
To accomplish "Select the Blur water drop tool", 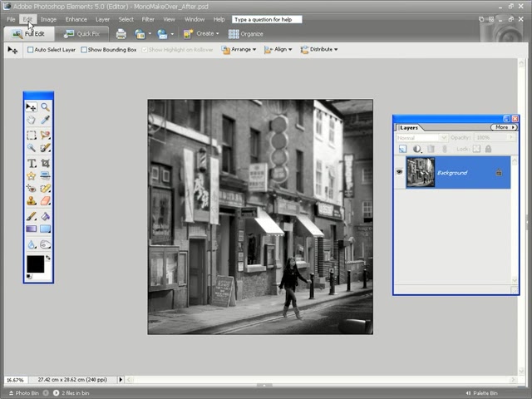I will click(32, 244).
